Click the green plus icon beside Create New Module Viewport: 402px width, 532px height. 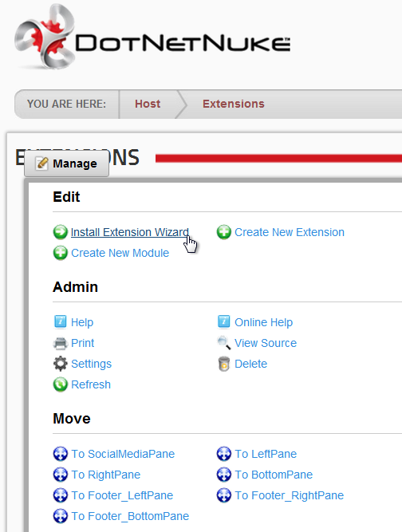coord(61,253)
